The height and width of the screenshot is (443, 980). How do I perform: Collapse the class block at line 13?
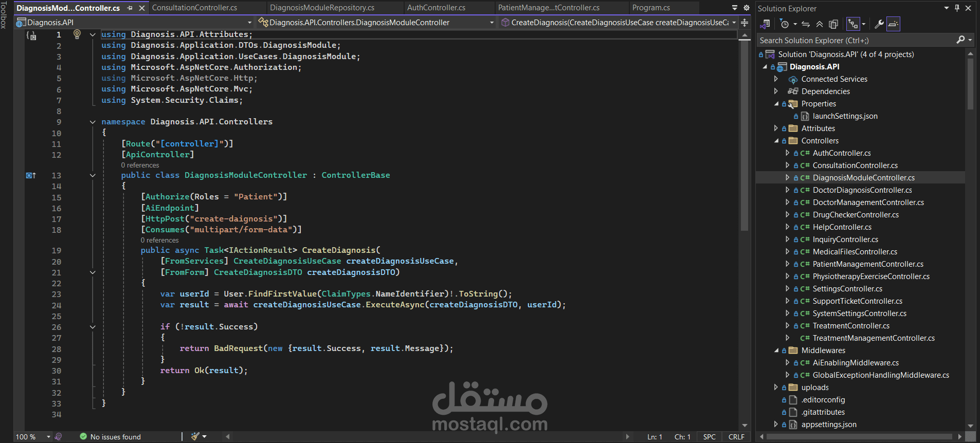click(93, 175)
